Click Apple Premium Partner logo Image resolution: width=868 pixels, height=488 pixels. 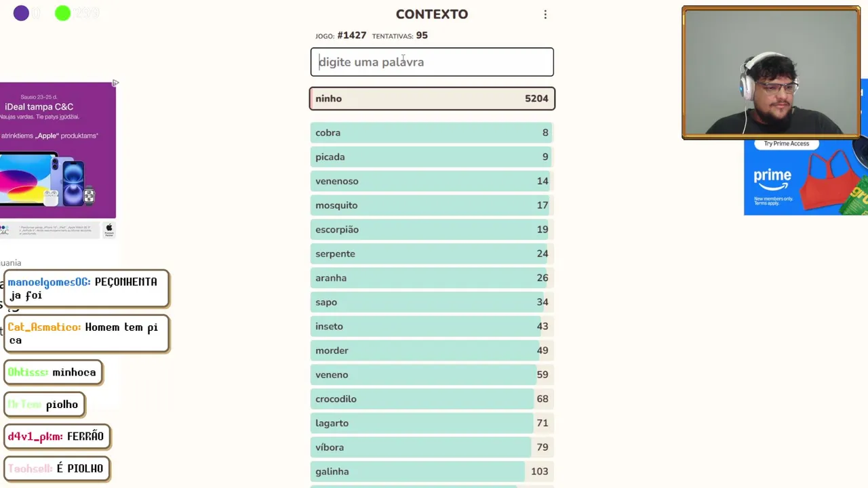[x=109, y=230]
